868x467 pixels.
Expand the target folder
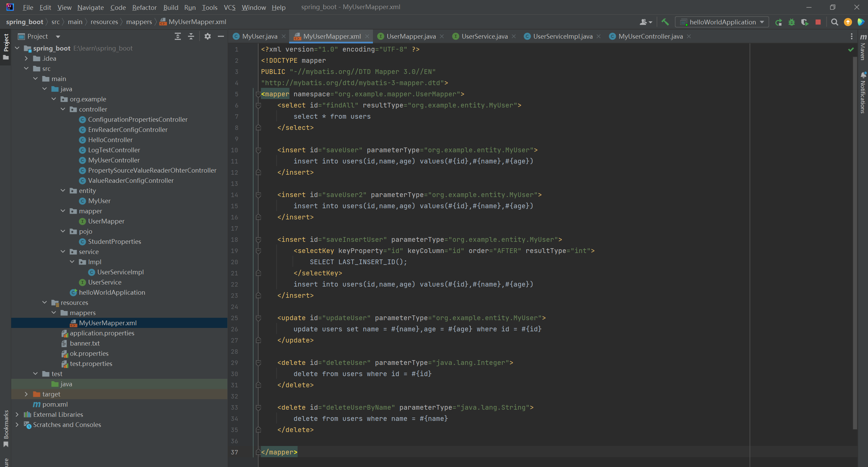point(26,394)
